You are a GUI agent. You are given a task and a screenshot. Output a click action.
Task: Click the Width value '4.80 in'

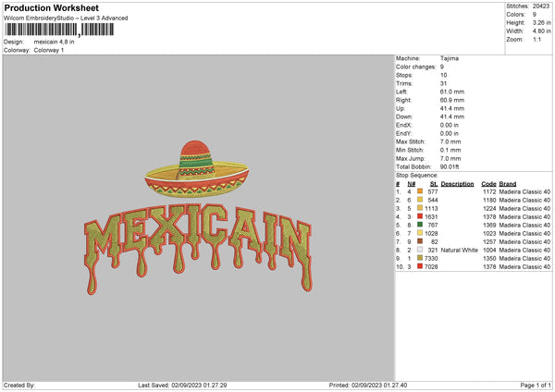(x=541, y=31)
